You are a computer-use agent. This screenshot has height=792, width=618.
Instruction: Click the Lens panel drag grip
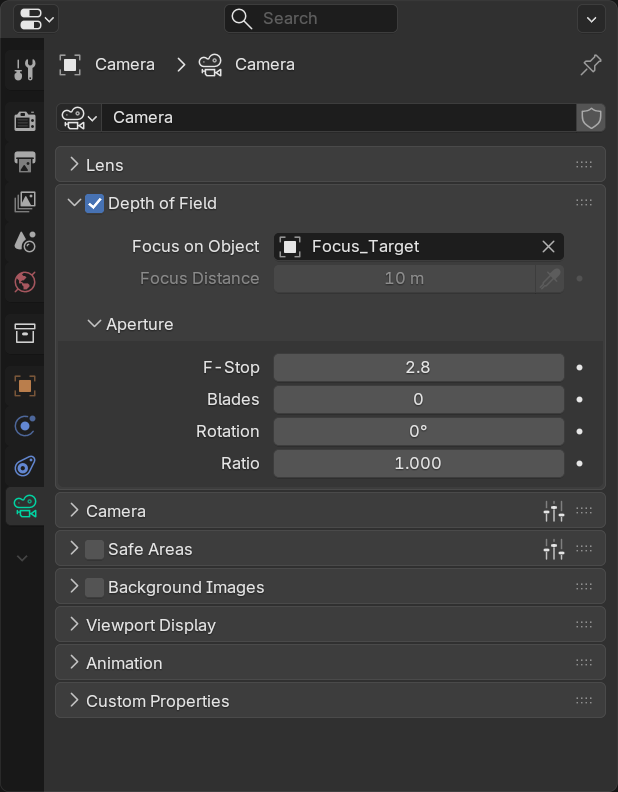pyautogui.click(x=584, y=164)
